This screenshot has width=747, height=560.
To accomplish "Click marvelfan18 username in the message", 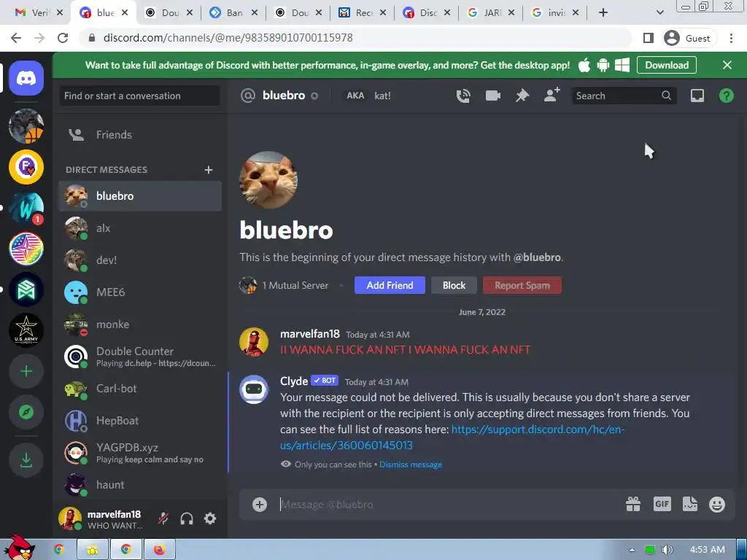I will point(309,334).
